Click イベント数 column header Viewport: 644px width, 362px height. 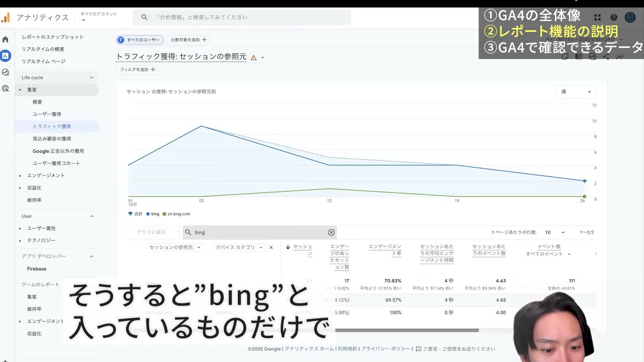coord(549,247)
